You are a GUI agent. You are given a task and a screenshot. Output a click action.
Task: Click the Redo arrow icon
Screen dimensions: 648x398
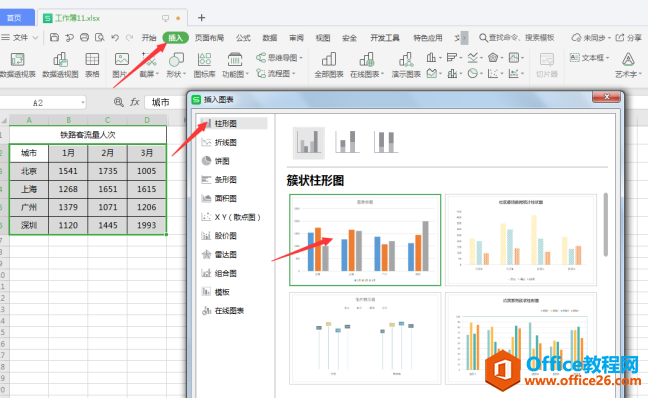point(130,38)
